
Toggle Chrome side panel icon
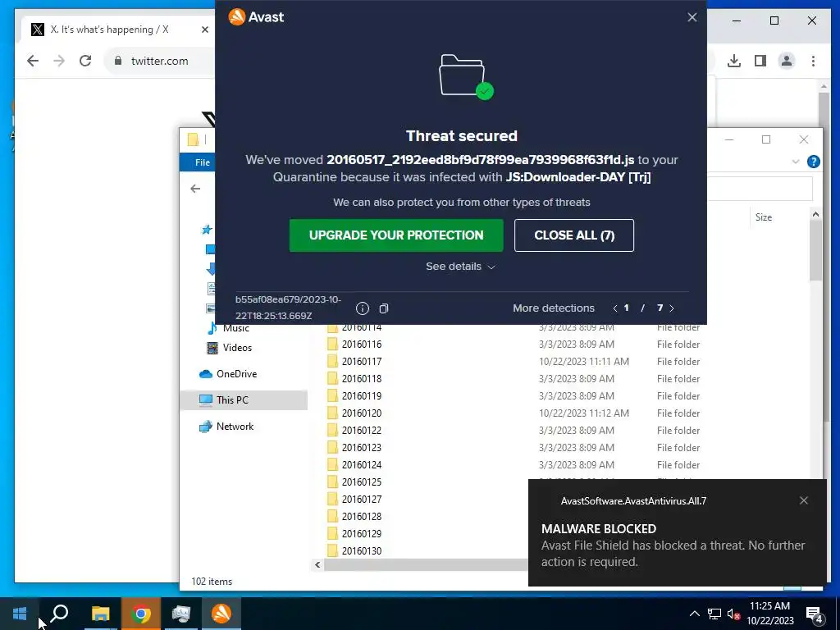[760, 61]
